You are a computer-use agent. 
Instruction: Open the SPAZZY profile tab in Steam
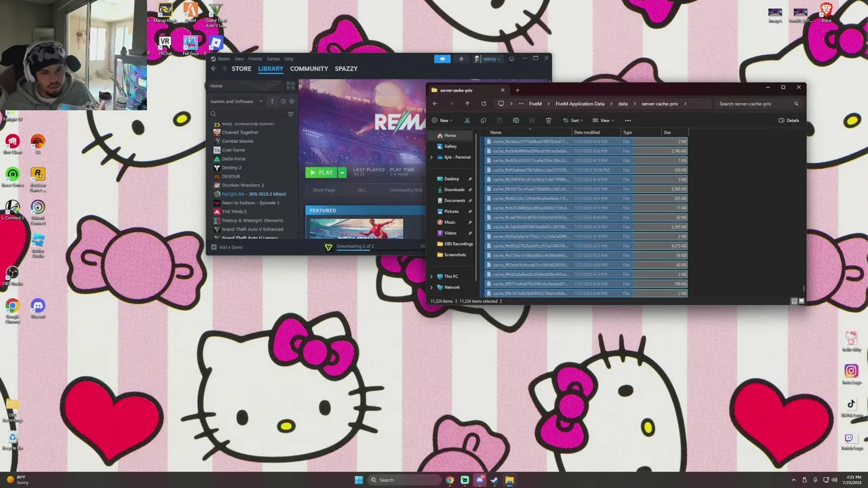(x=346, y=68)
